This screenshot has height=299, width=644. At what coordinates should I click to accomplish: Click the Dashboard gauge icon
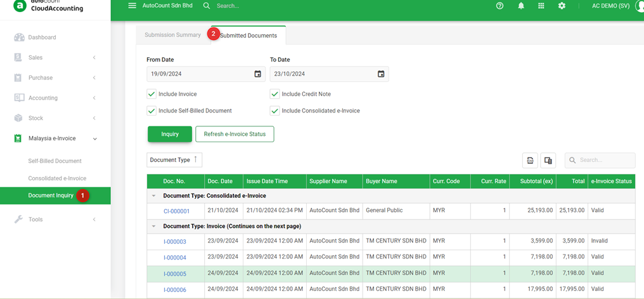coord(19,37)
